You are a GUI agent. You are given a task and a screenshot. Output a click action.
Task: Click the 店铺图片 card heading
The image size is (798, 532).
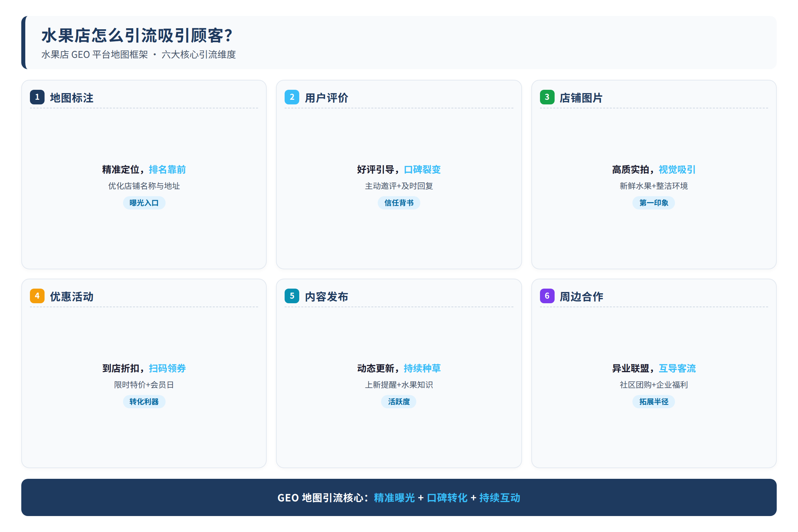pos(581,98)
